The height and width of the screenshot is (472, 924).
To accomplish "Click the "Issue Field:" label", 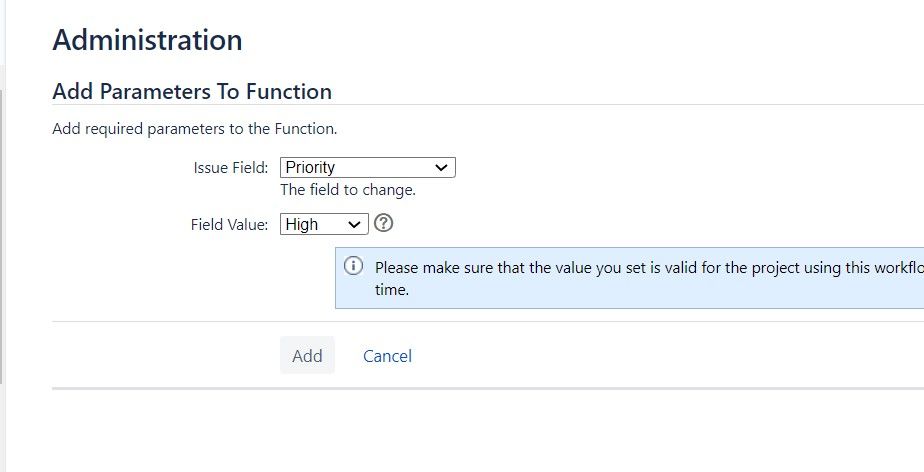I will [x=230, y=168].
